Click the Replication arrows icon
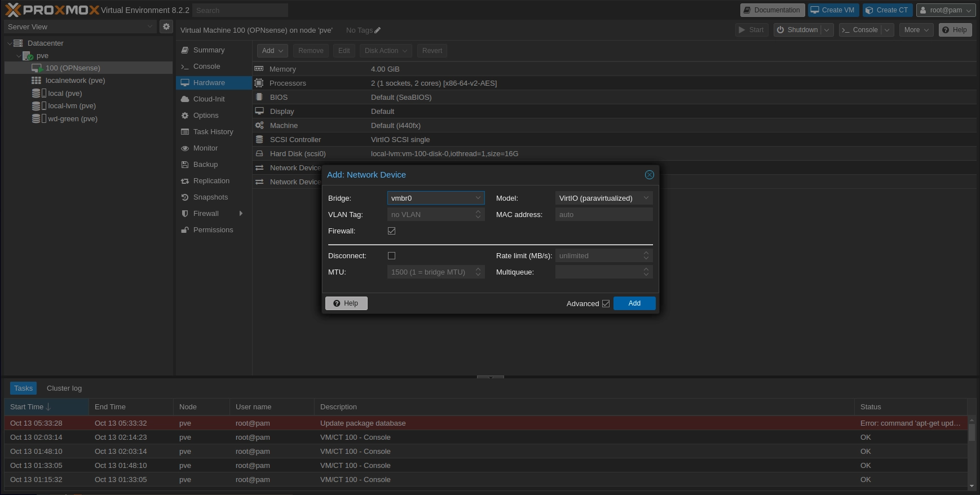980x495 pixels. point(185,181)
